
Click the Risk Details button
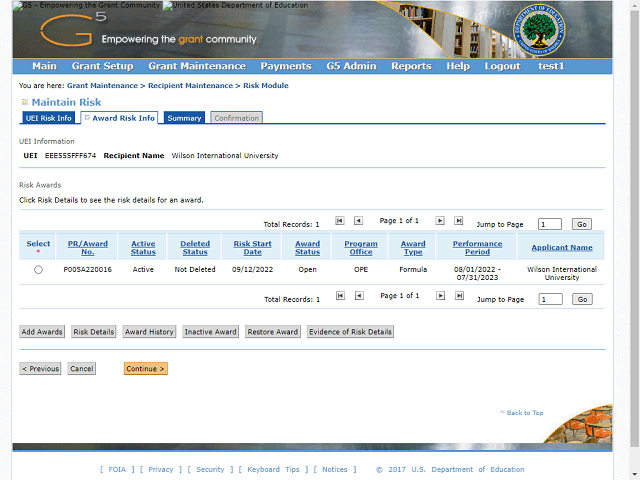(x=93, y=332)
